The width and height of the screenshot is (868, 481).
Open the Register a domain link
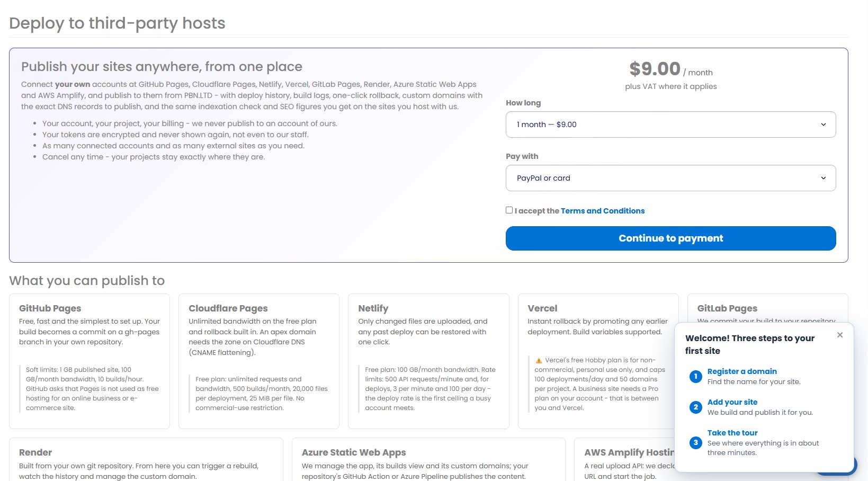742,371
